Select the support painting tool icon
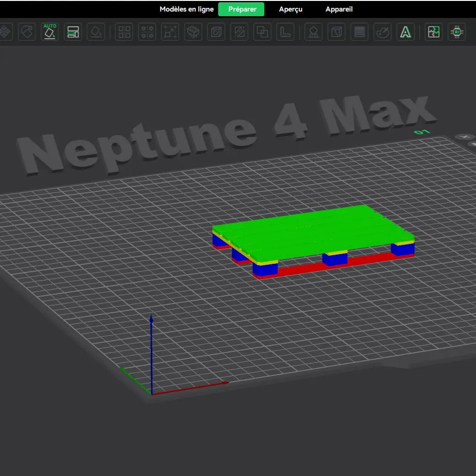The height and width of the screenshot is (476, 476). (313, 31)
